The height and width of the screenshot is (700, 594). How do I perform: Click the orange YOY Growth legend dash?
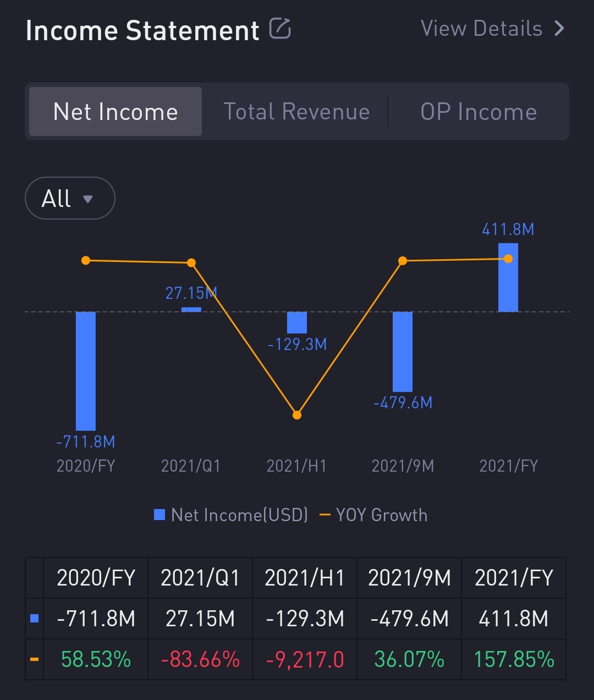coord(325,515)
